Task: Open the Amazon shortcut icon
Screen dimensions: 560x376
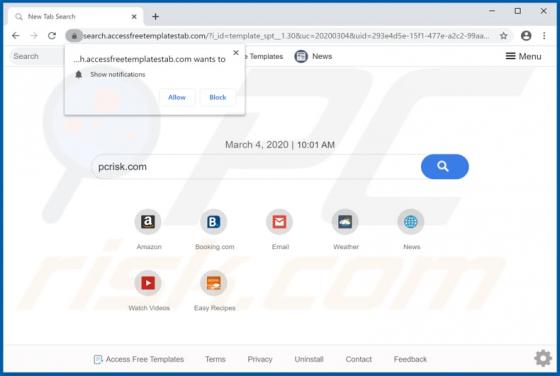Action: [x=148, y=222]
